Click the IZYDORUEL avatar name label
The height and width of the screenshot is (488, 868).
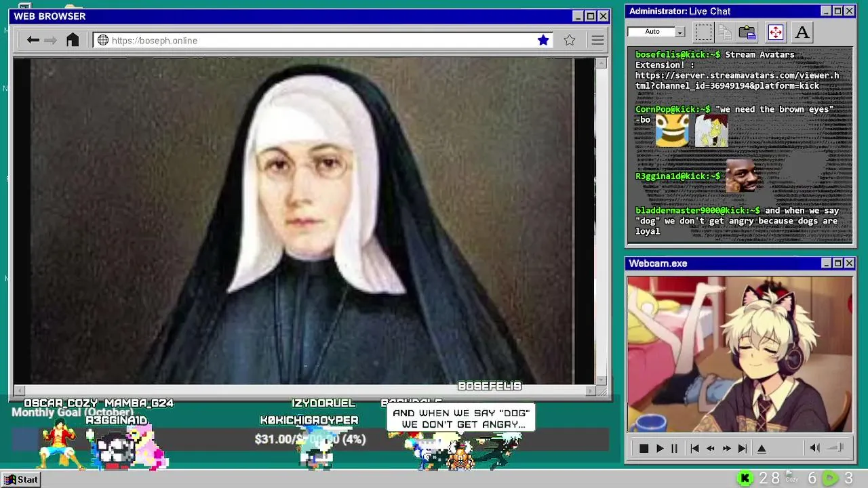click(323, 403)
